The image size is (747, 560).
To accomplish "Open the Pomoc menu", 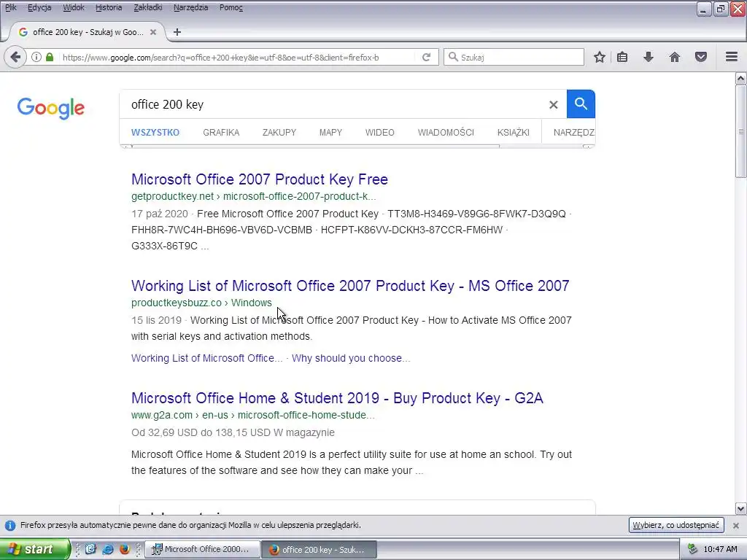I will [231, 7].
